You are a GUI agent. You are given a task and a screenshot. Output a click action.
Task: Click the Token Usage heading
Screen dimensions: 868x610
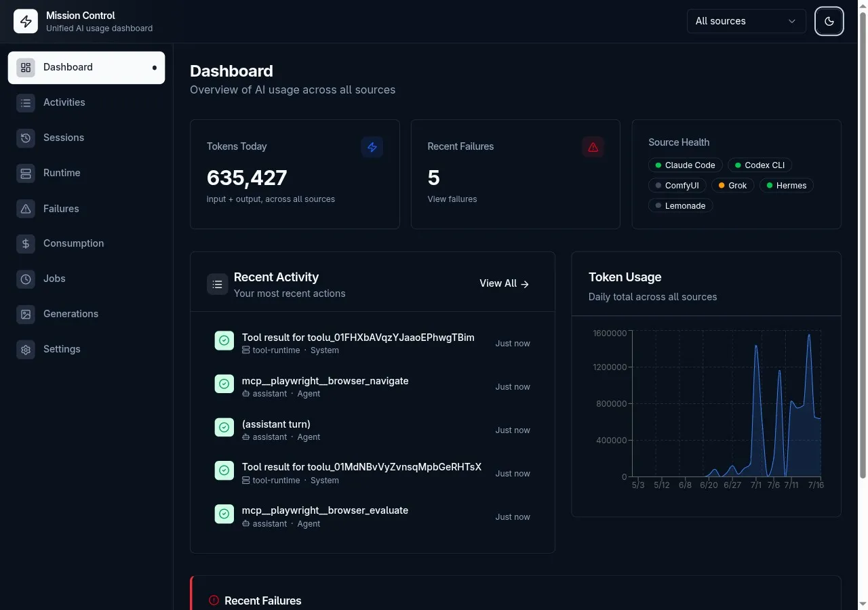625,277
